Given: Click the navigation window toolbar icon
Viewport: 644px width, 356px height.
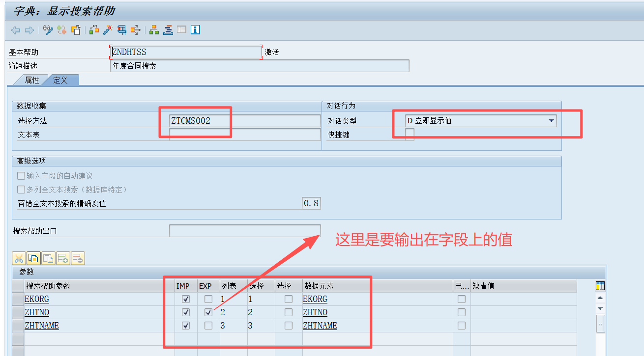Looking at the screenshot, I should 182,30.
